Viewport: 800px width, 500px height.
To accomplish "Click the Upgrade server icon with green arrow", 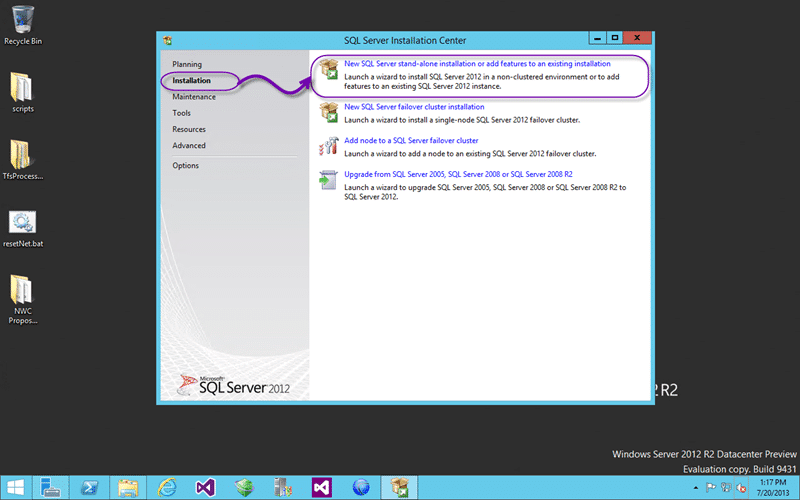I will click(x=328, y=180).
